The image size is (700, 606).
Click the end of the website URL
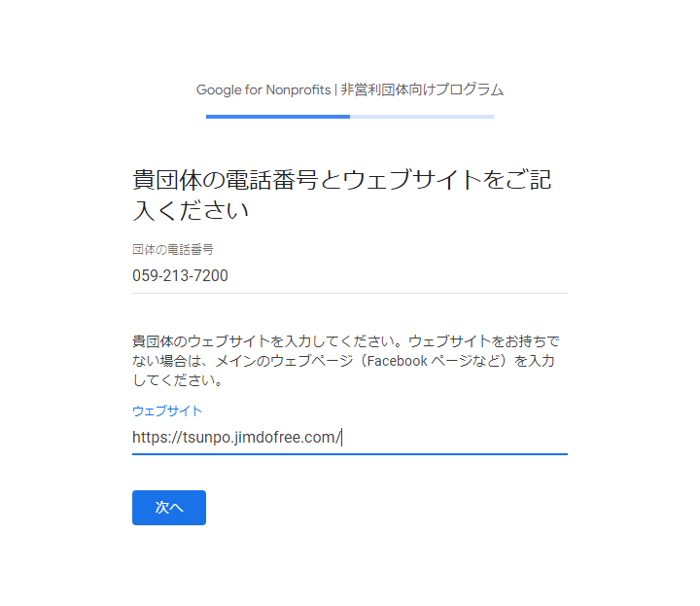coord(341,437)
